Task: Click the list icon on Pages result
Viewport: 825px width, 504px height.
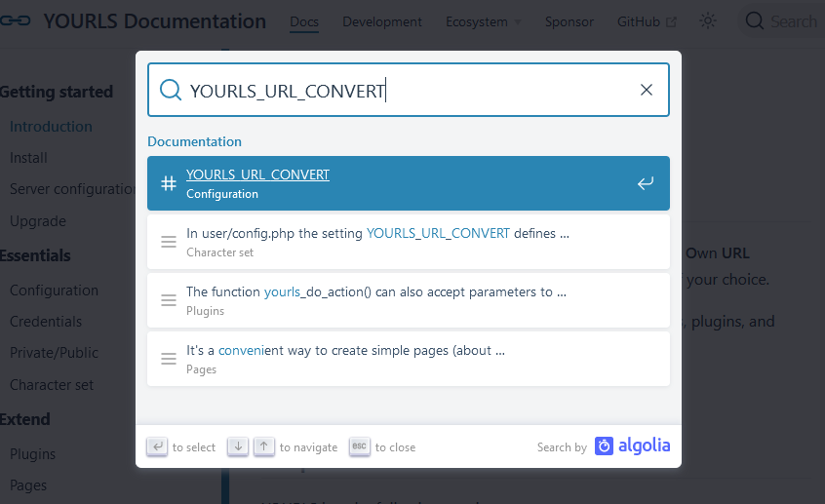Action: 169,359
